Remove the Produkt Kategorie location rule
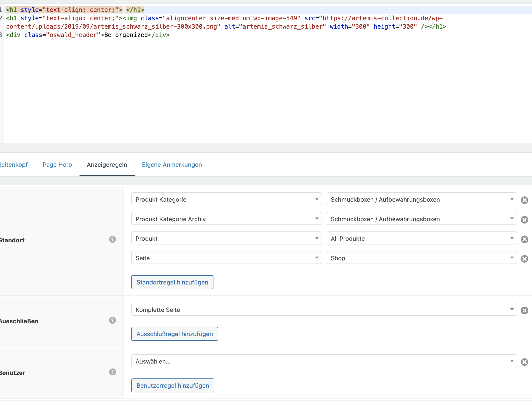Viewport: 532px width, 401px height. [524, 200]
